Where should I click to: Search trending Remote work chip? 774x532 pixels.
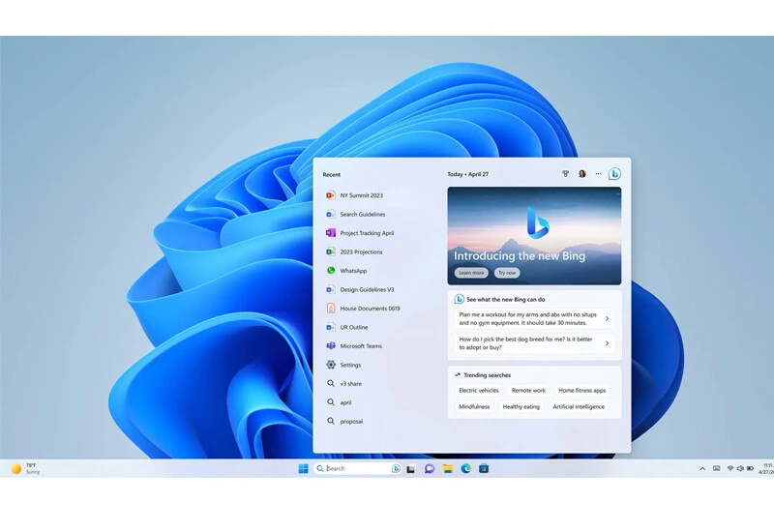pyautogui.click(x=528, y=391)
